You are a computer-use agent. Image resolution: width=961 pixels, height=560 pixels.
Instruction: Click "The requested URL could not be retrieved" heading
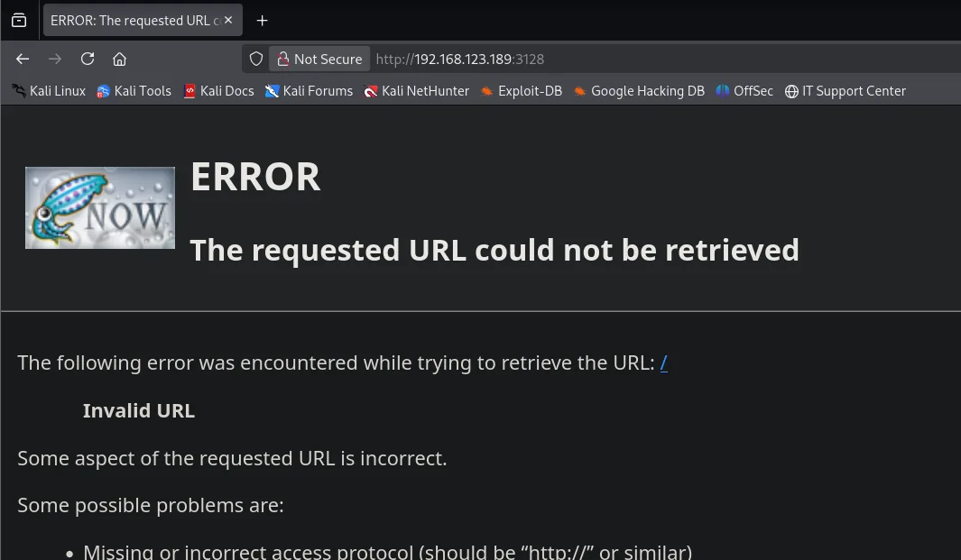[x=494, y=250]
